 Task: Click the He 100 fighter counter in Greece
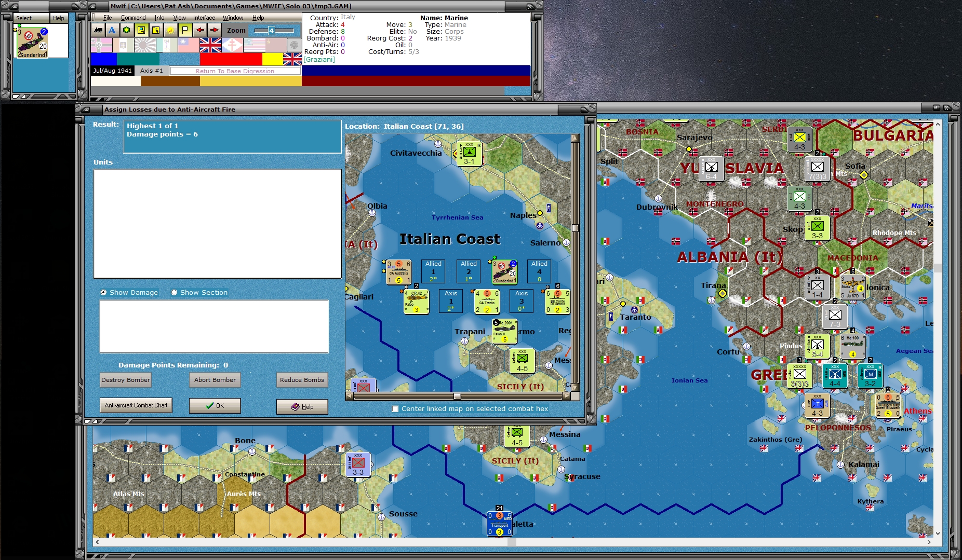tap(853, 346)
